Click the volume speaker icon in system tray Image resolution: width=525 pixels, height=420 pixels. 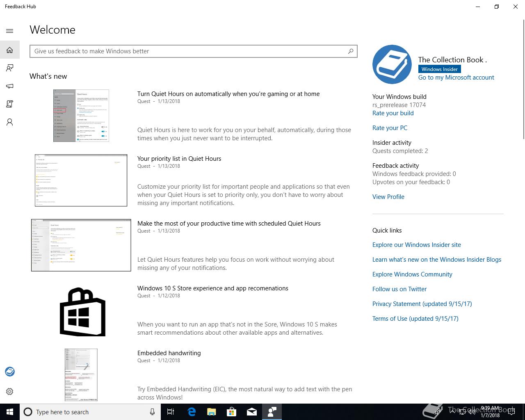(472, 412)
